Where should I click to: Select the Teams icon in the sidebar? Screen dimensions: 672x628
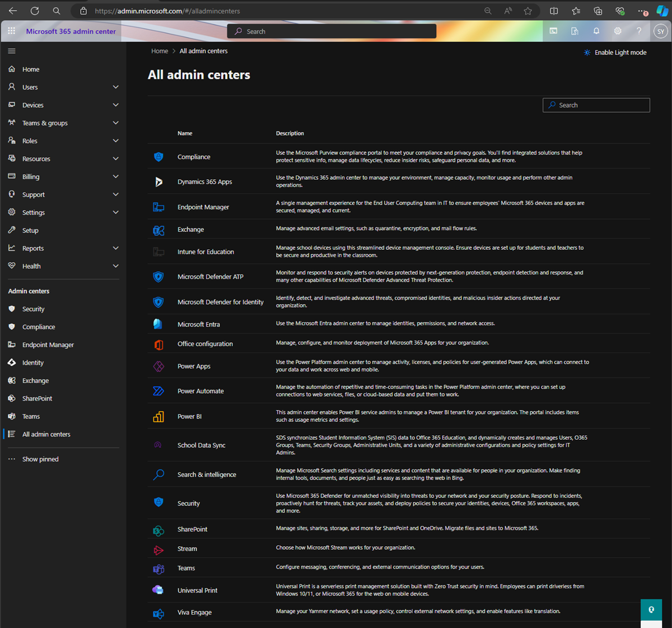coord(11,416)
